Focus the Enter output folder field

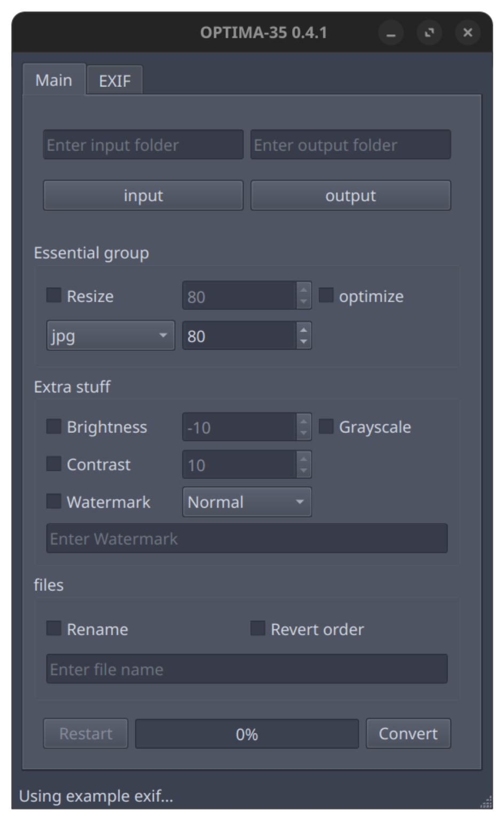[x=351, y=145]
